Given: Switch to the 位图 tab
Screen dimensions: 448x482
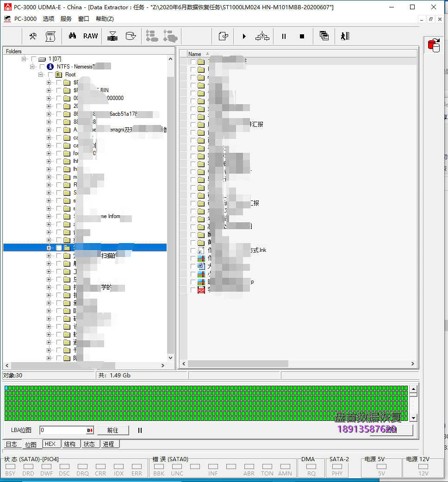Looking at the screenshot, I should pyautogui.click(x=31, y=444).
